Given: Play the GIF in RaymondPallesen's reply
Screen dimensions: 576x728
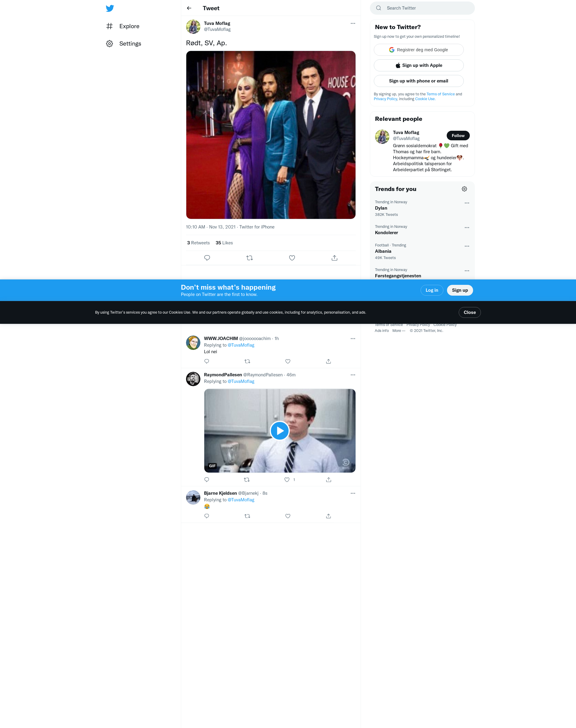Looking at the screenshot, I should pos(280,431).
